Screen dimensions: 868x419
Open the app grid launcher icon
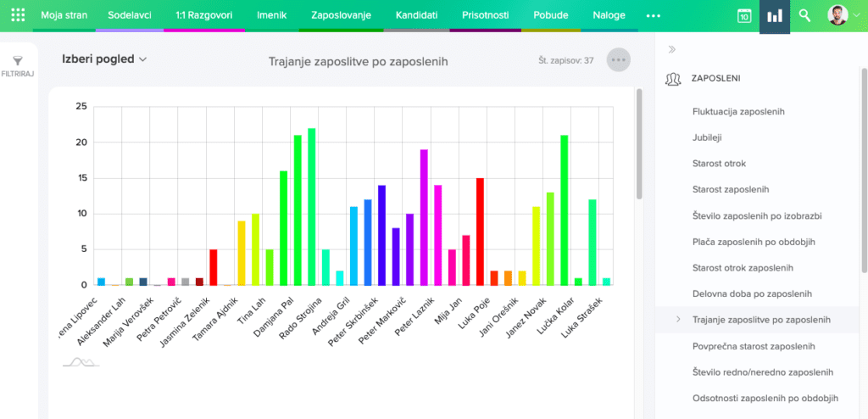pos(18,15)
